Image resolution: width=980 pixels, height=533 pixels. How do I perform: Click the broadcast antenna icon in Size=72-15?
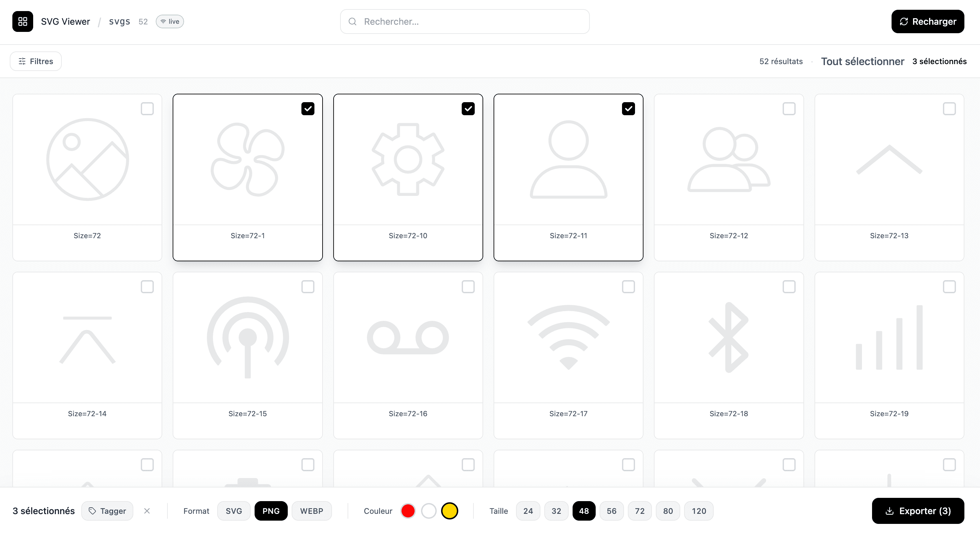click(x=248, y=337)
